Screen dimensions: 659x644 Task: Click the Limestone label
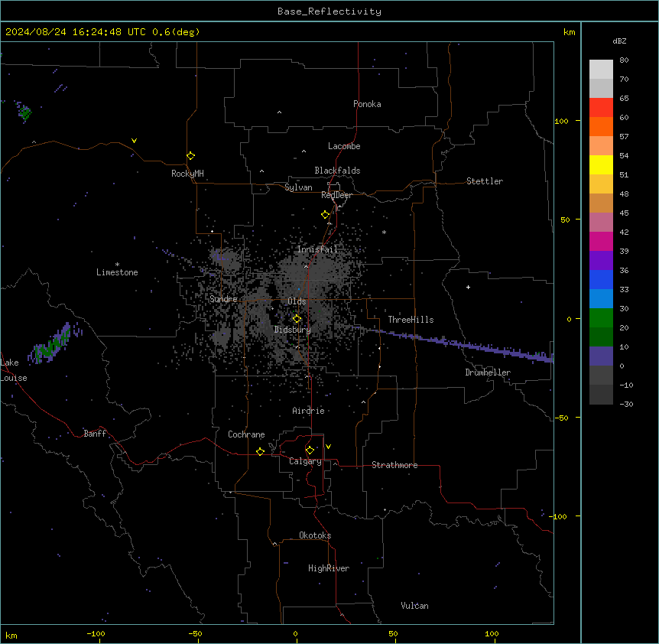coord(117,272)
